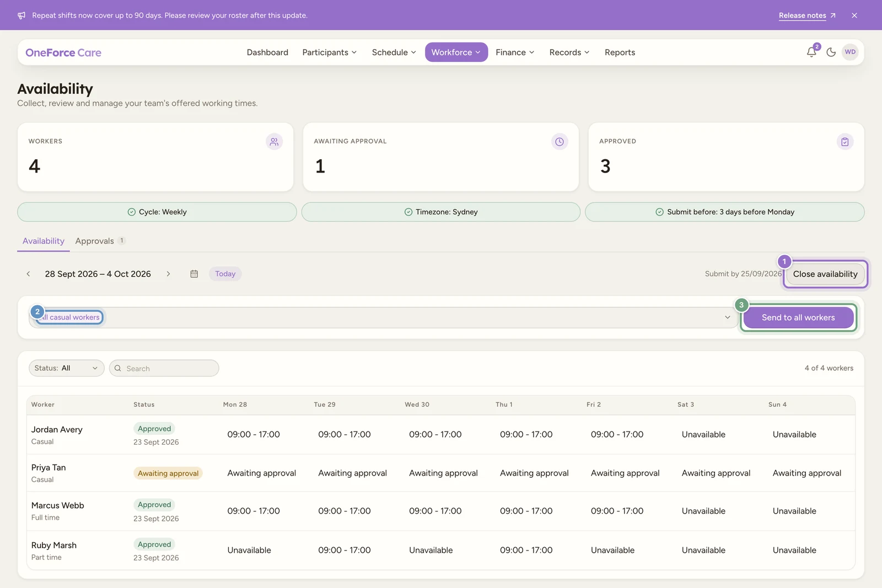This screenshot has width=882, height=588.
Task: Toggle dark mode moon icon
Action: click(x=831, y=52)
